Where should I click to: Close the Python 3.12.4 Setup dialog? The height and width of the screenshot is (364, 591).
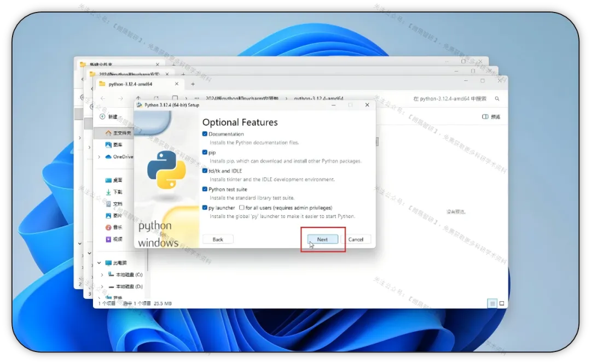[367, 105]
